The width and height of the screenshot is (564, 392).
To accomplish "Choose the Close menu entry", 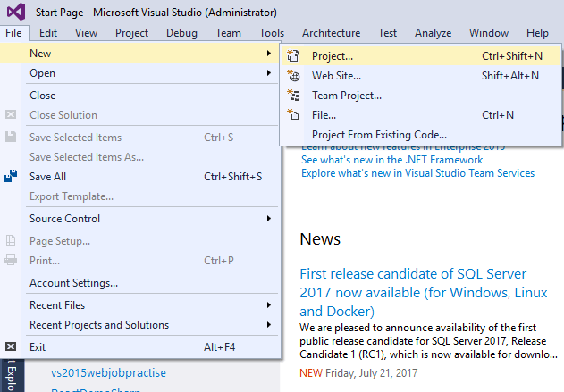I will [140, 96].
